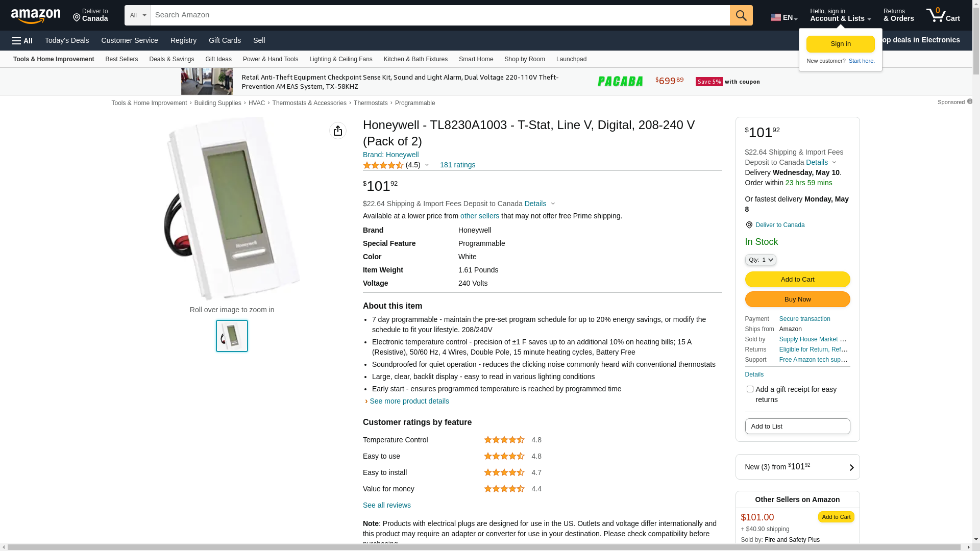Select Lighting & Ceiling Fans category
Screen dimensions: 980x551
341,59
